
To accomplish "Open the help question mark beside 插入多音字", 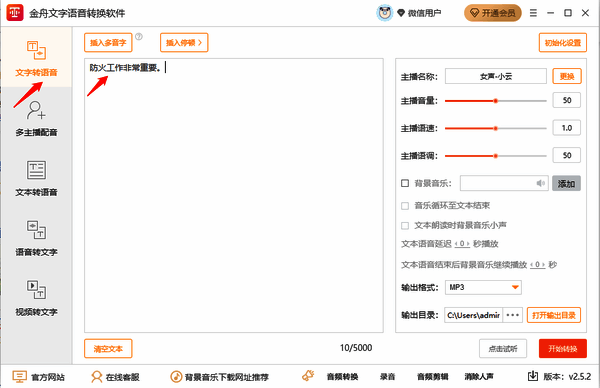I will [139, 37].
